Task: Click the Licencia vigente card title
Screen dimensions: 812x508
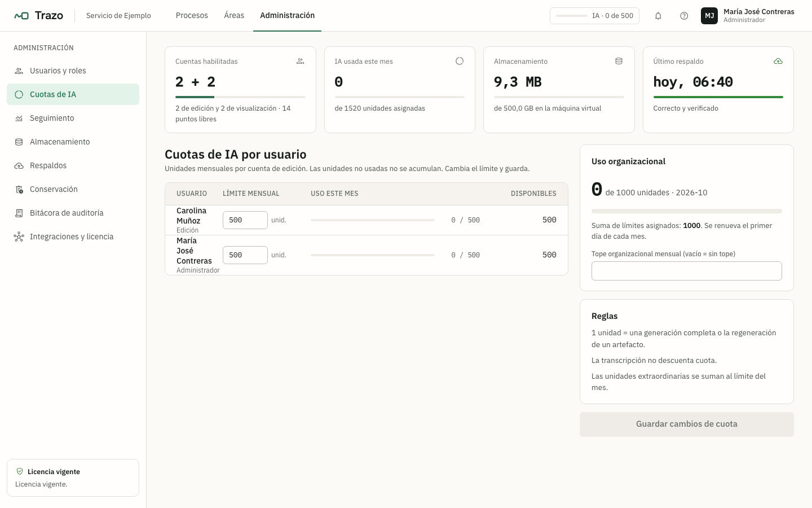Action: click(x=54, y=472)
